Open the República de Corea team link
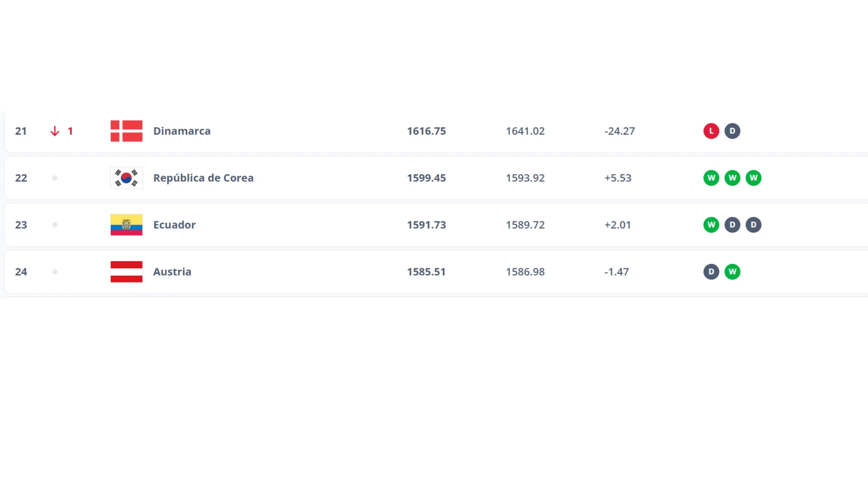Viewport: 868px width, 488px height. tap(203, 178)
